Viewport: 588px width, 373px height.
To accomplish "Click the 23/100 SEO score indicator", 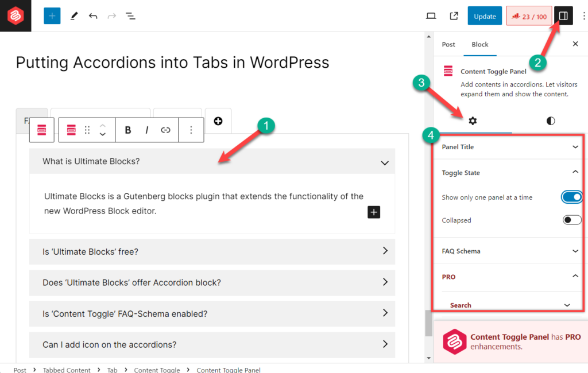I will 529,15.
